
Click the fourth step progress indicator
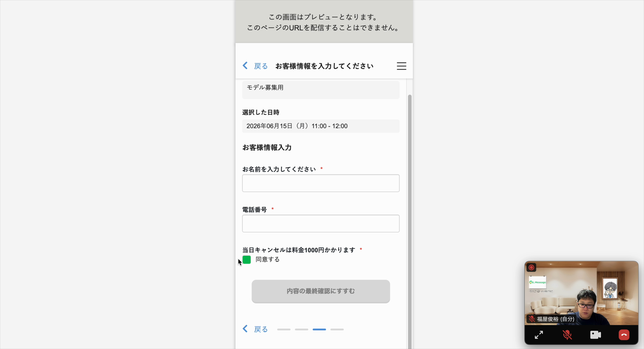click(337, 329)
